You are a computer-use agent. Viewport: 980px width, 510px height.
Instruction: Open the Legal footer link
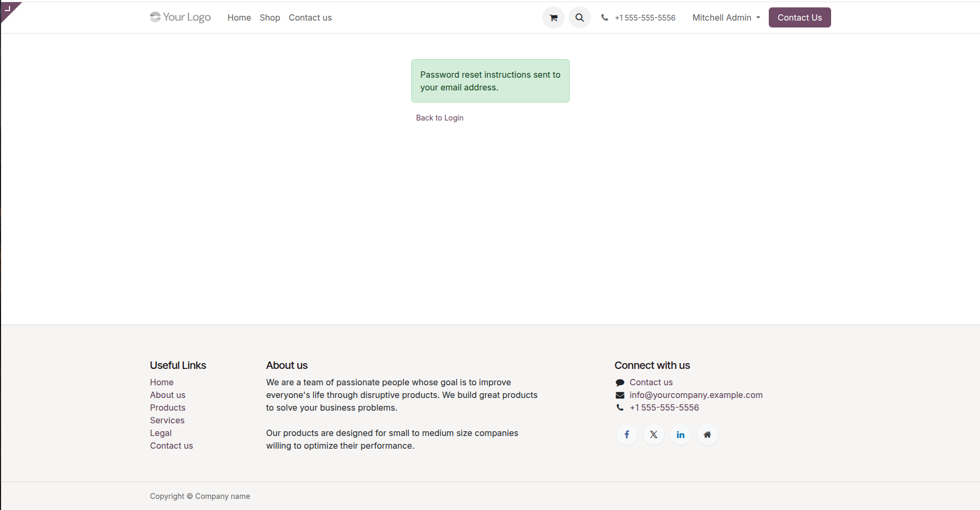coord(161,433)
